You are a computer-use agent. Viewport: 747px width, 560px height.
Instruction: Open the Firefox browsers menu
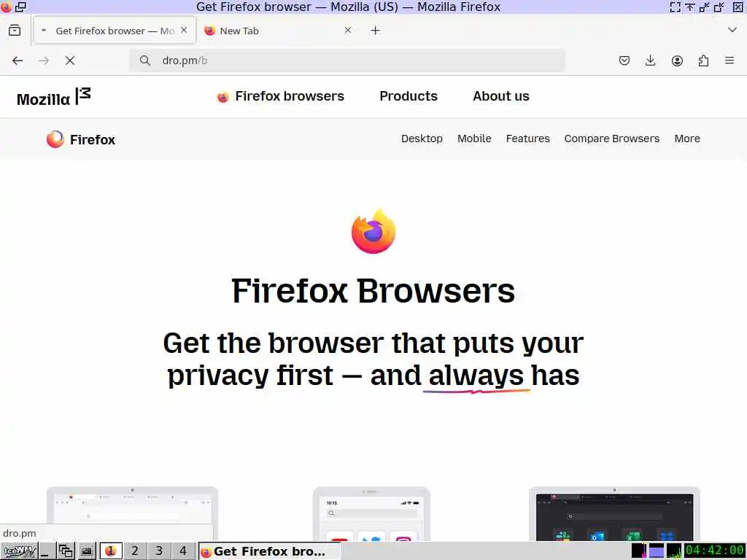[x=280, y=96]
